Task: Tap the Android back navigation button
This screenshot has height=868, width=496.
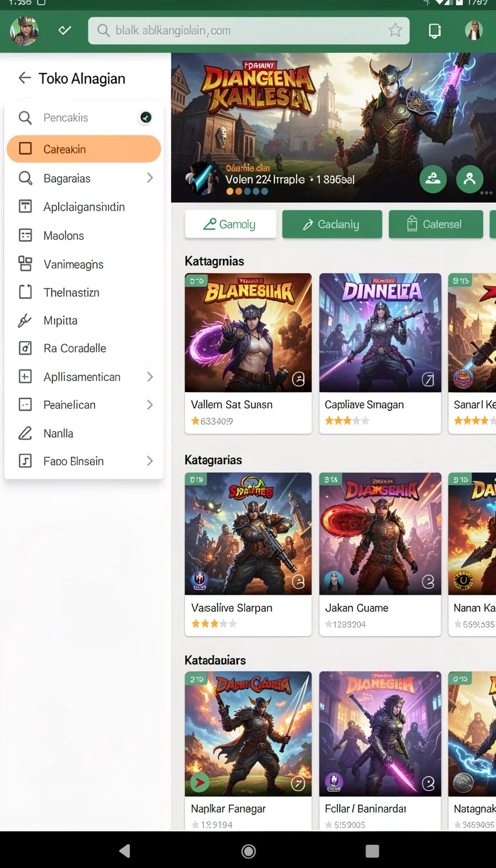Action: click(125, 851)
